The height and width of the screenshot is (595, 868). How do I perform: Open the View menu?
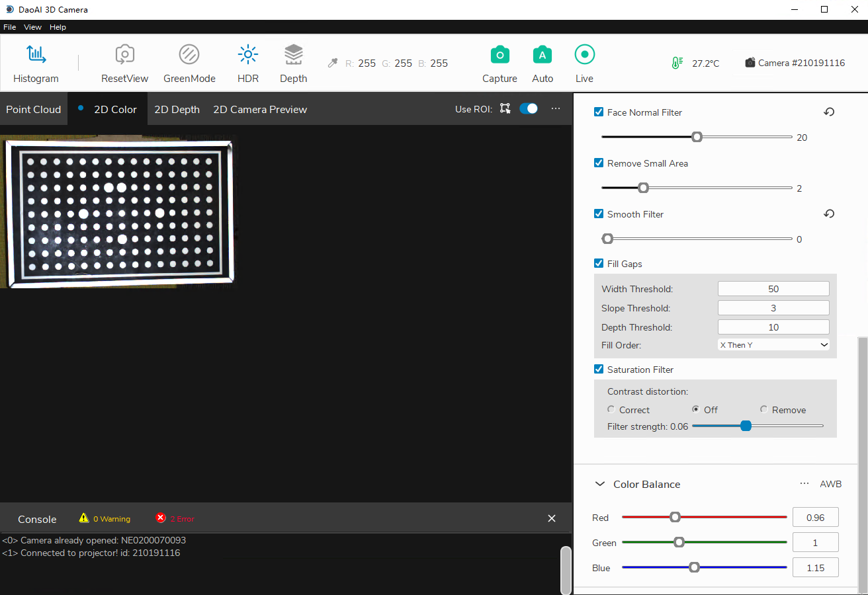[x=32, y=27]
